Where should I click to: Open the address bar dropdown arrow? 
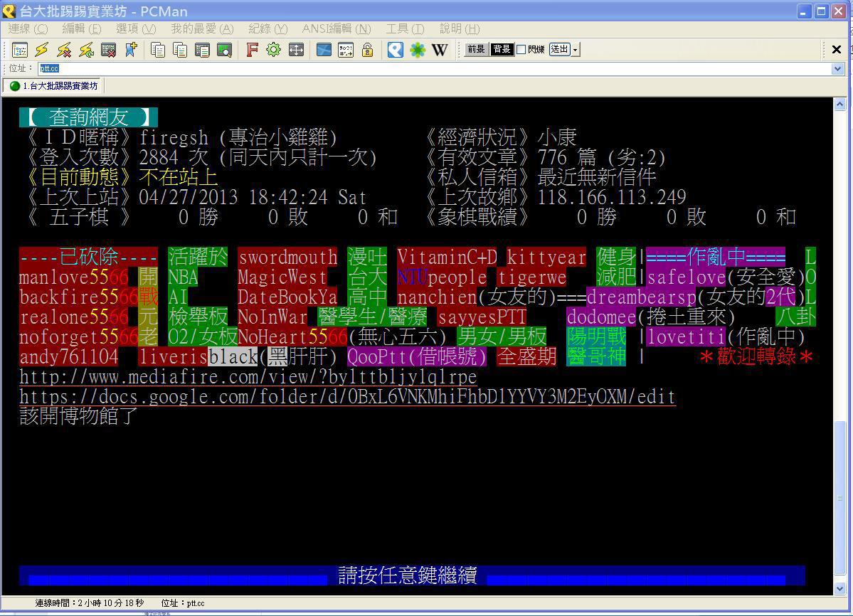coord(838,68)
